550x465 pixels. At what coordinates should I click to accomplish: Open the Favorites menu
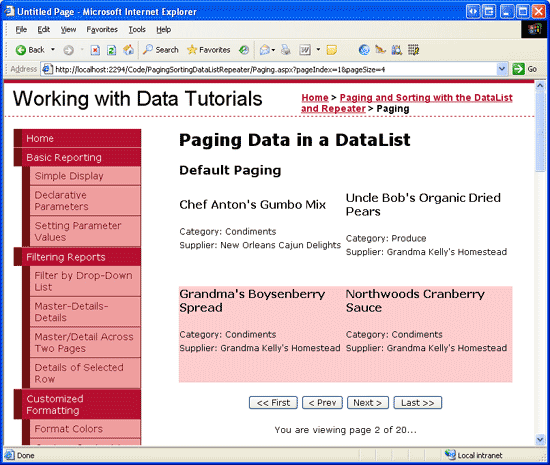tap(102, 29)
